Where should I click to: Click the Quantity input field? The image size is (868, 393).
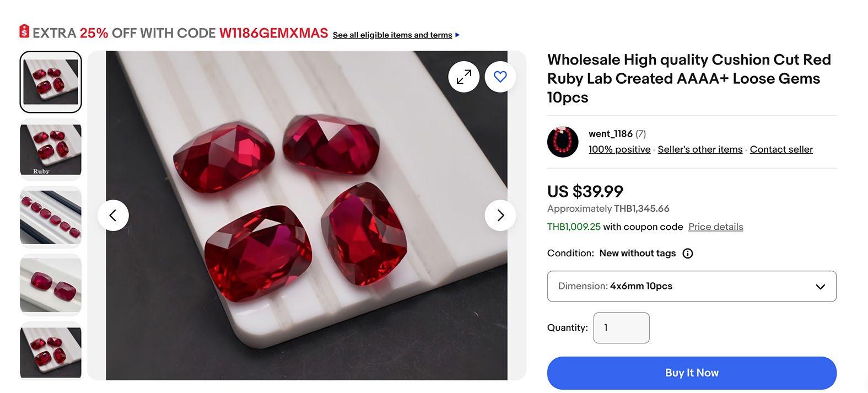621,328
